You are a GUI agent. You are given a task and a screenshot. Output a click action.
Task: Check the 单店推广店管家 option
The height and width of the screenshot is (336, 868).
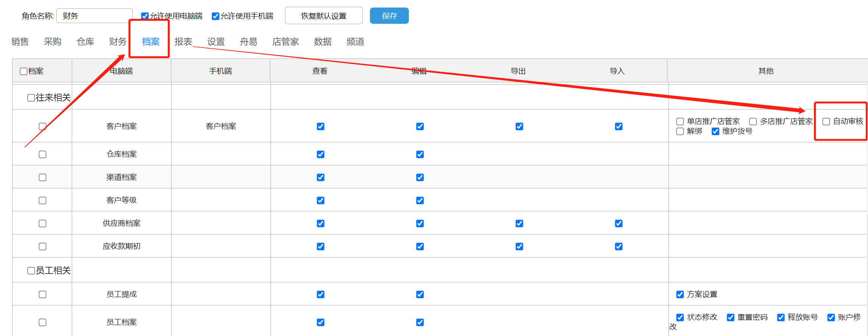point(680,122)
